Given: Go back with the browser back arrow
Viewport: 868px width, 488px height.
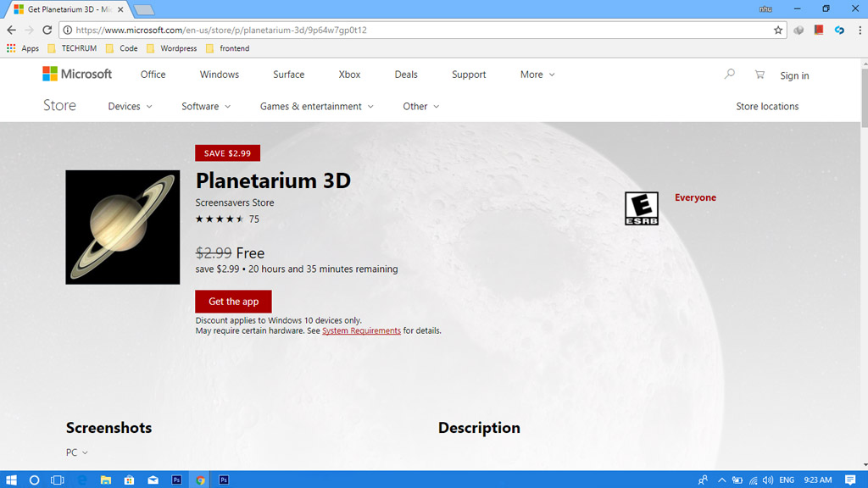Looking at the screenshot, I should tap(12, 30).
